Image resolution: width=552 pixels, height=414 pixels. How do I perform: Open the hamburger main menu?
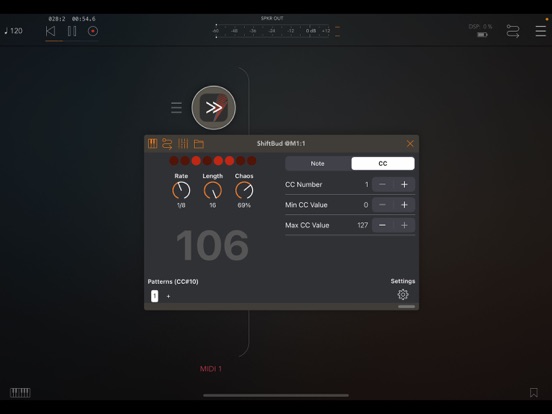(x=540, y=31)
